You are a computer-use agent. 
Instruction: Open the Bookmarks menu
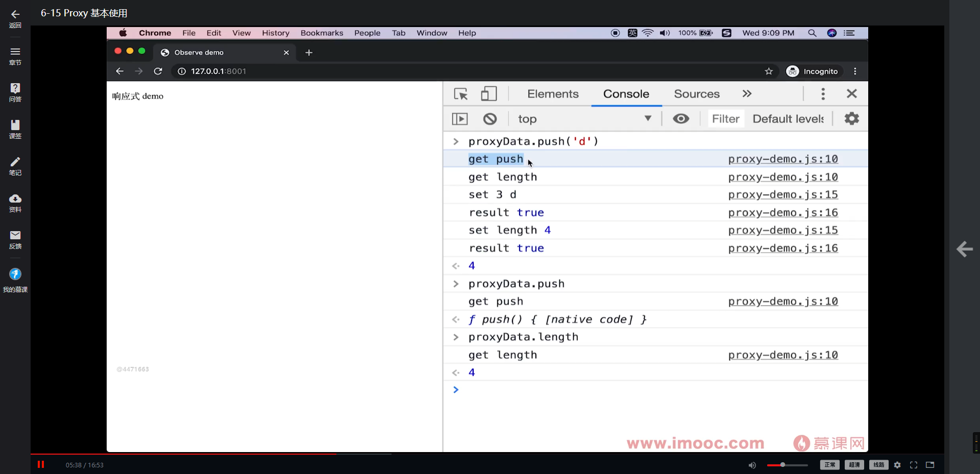click(322, 33)
